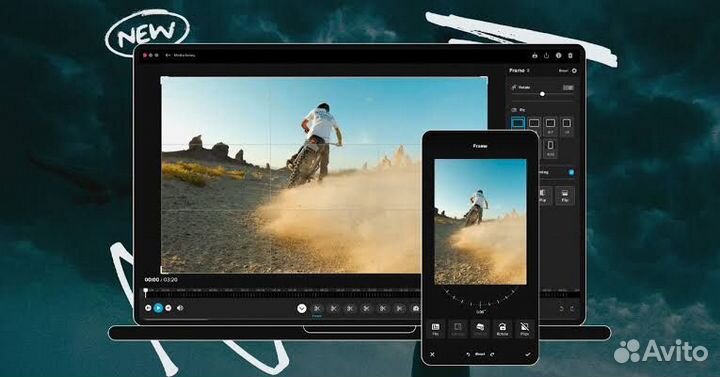Open the info icon in laptop toolbar
This screenshot has width=720, height=377.
point(558,56)
